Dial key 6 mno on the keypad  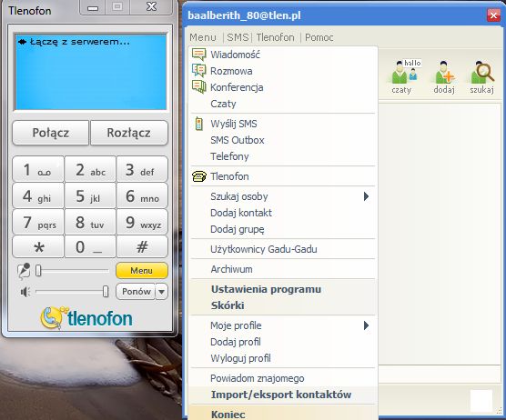click(142, 196)
